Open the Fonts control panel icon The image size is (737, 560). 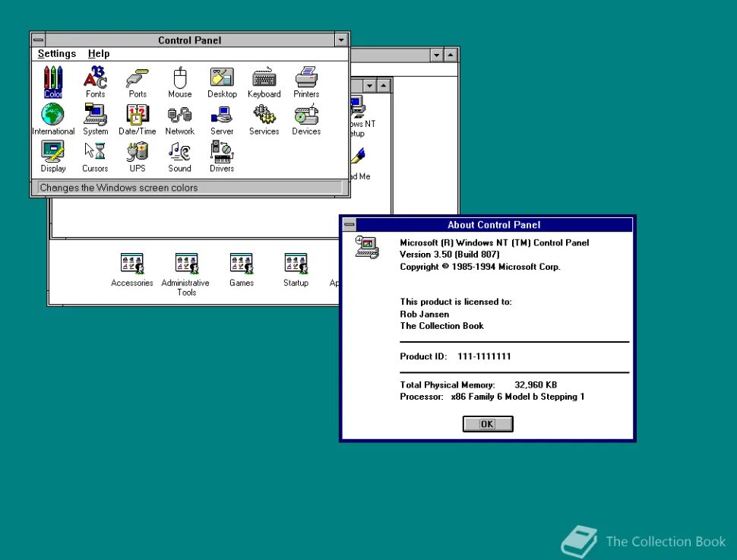point(95,78)
